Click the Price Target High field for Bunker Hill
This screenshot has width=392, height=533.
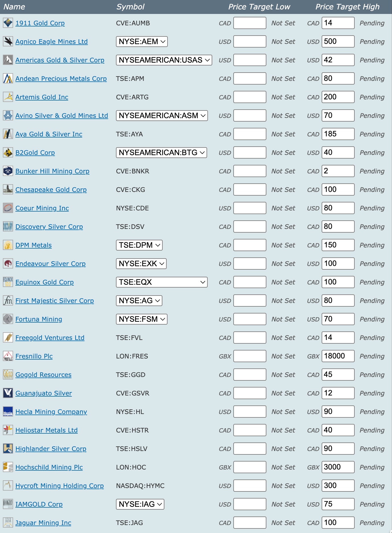pyautogui.click(x=338, y=171)
